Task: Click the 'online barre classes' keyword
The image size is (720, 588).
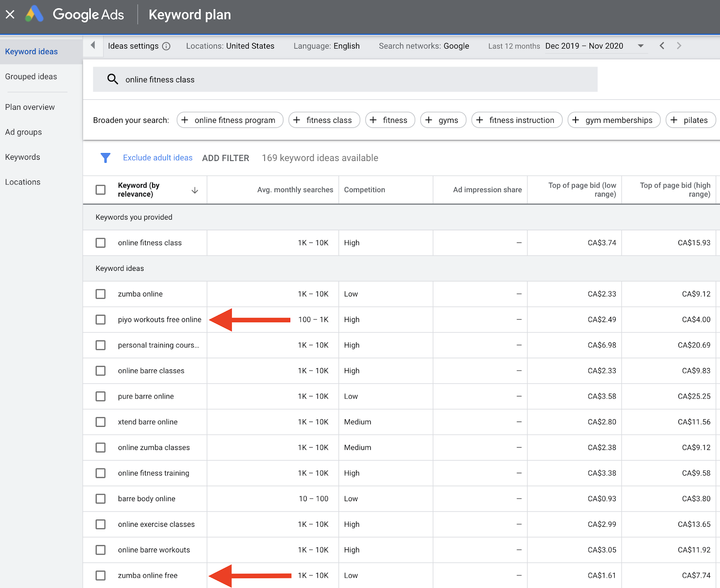Action: [151, 371]
